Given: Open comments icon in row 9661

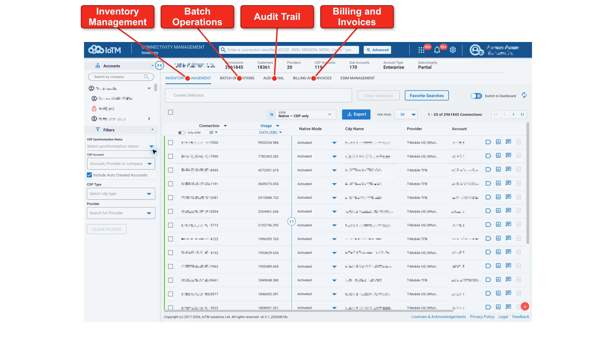Looking at the screenshot, I should [508, 279].
